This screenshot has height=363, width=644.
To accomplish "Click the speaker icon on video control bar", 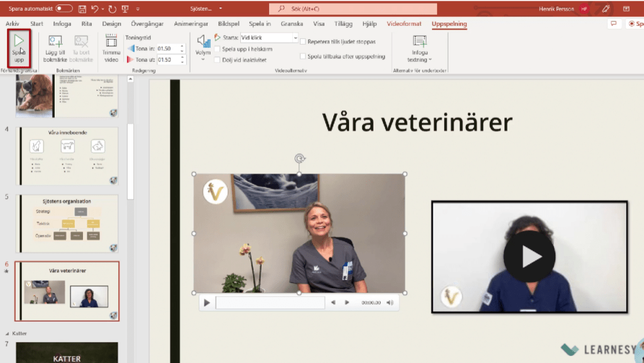I will [390, 303].
